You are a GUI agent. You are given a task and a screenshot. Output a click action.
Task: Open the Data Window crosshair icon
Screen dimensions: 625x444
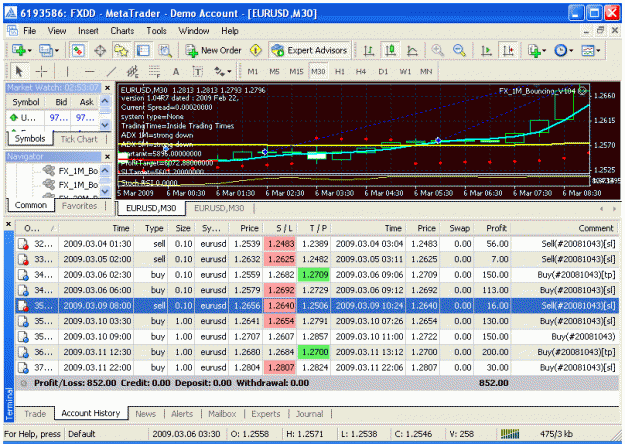(x=100, y=51)
